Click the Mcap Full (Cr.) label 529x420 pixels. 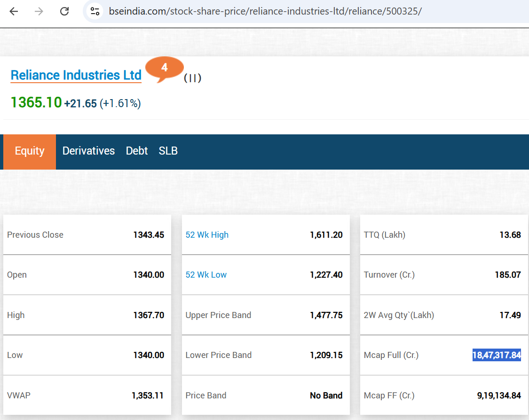click(x=391, y=355)
